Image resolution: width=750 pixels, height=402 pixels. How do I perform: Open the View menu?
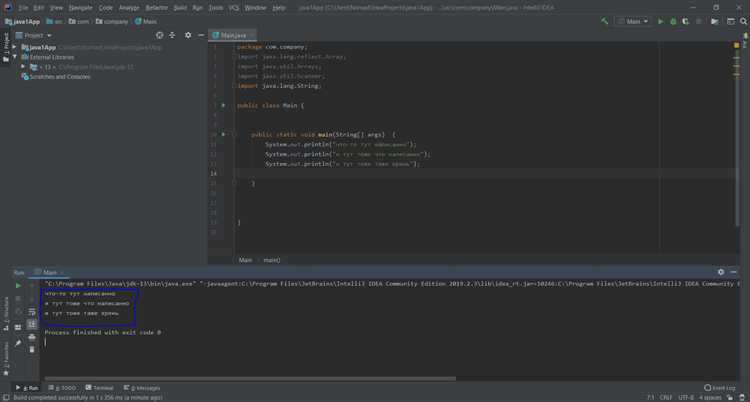(x=56, y=8)
